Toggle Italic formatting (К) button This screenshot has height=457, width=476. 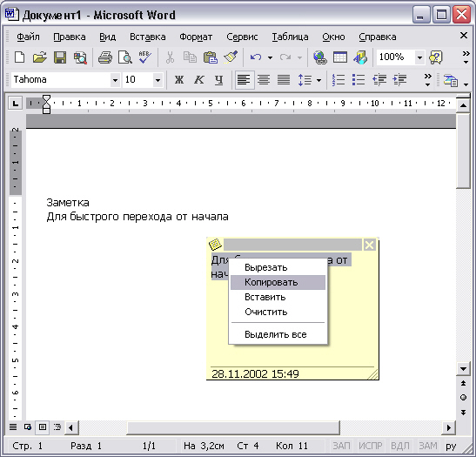pos(198,80)
